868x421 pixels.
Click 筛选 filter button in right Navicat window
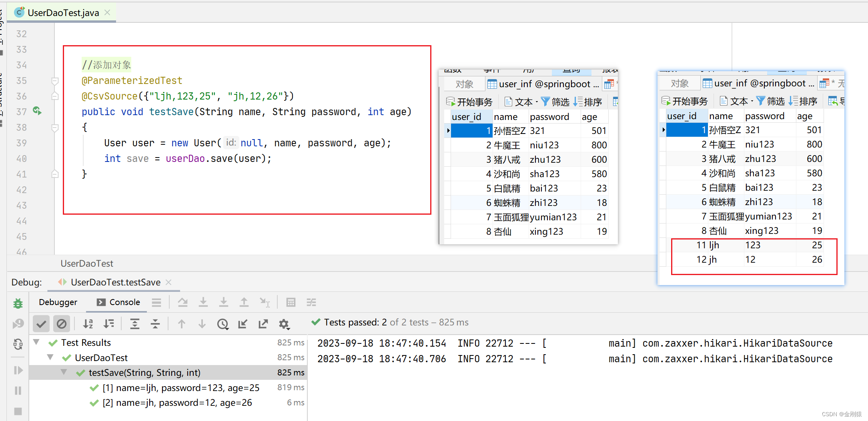coord(770,101)
